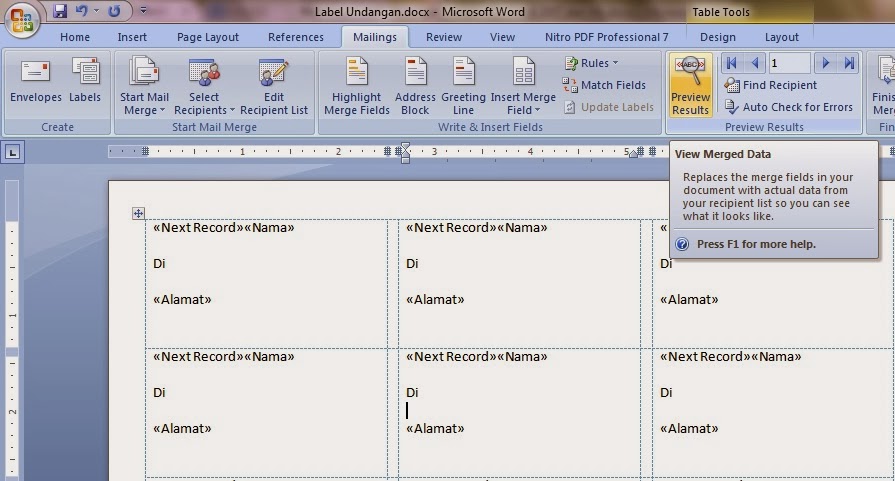Open Match Fields
Viewport: 895px width, 481px height.
click(x=604, y=85)
